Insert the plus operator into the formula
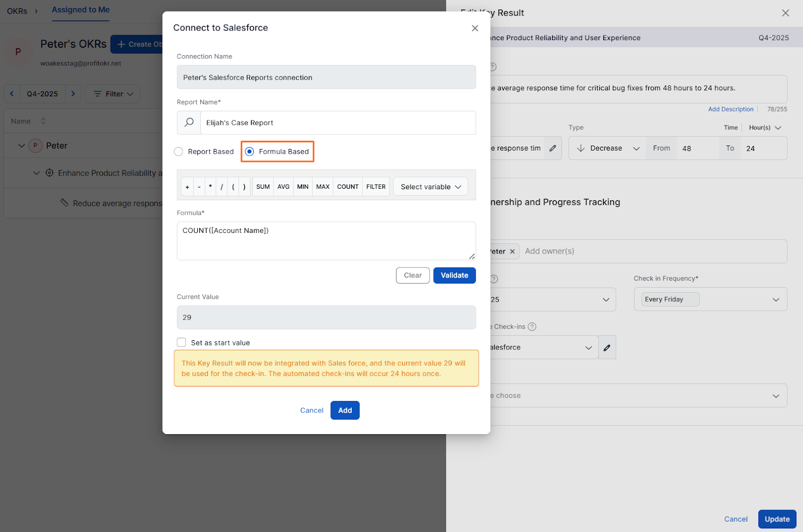The height and width of the screenshot is (532, 803). [187, 187]
